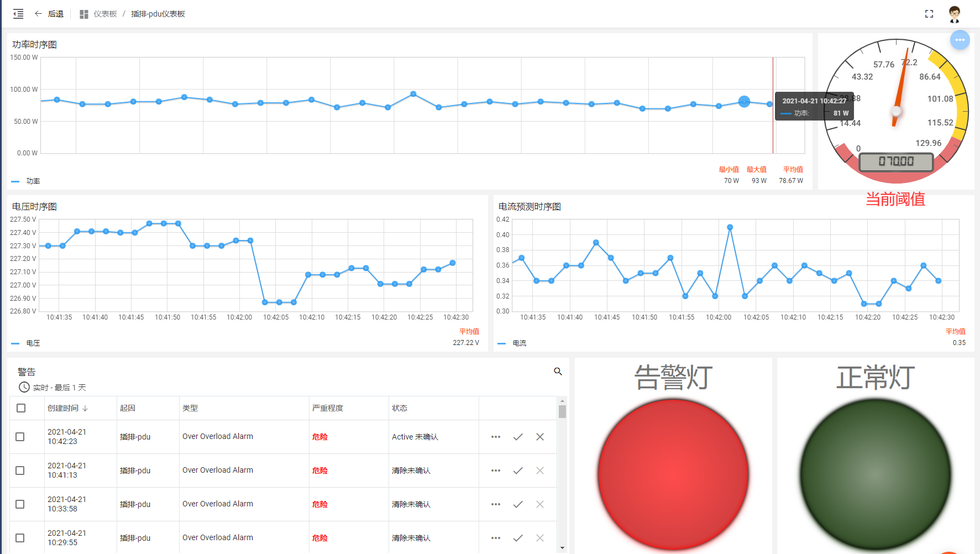The height and width of the screenshot is (554, 980).
Task: Click the blue more-options circle button
Action: coord(960,40)
